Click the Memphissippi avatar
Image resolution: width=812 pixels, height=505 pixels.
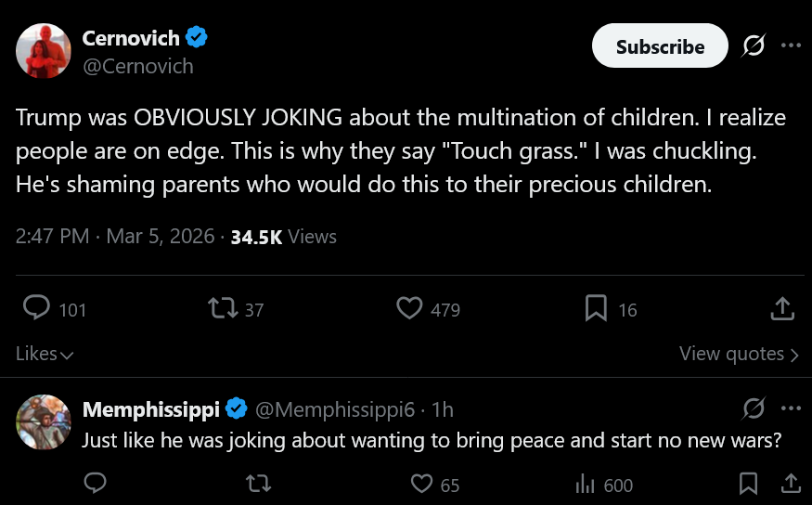coord(44,422)
